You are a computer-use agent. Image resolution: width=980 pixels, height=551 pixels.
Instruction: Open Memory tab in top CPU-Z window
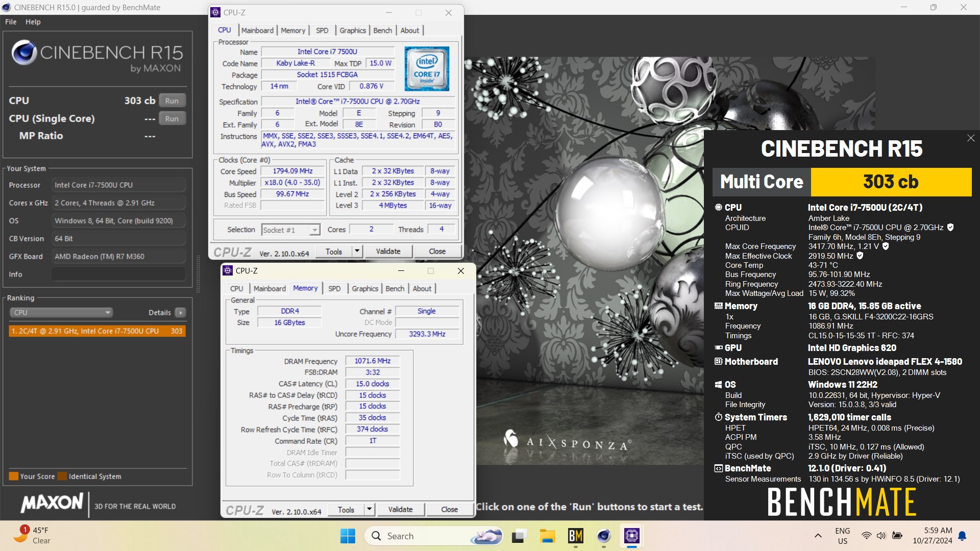293,31
